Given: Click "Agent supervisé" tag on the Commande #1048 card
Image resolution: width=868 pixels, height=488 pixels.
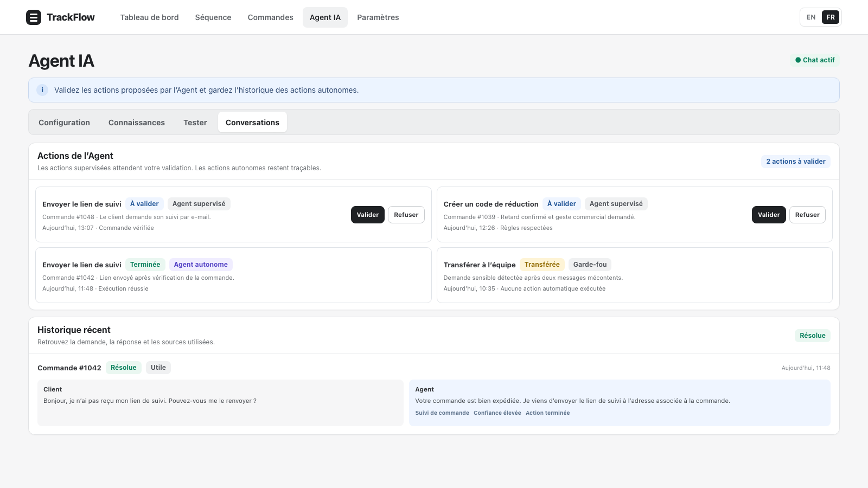Looking at the screenshot, I should click(x=199, y=204).
